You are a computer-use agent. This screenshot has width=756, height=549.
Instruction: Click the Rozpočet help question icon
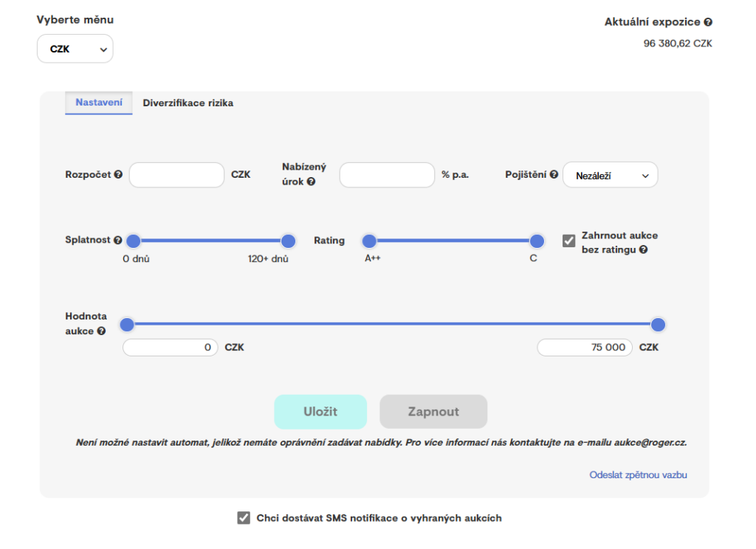[x=118, y=175]
